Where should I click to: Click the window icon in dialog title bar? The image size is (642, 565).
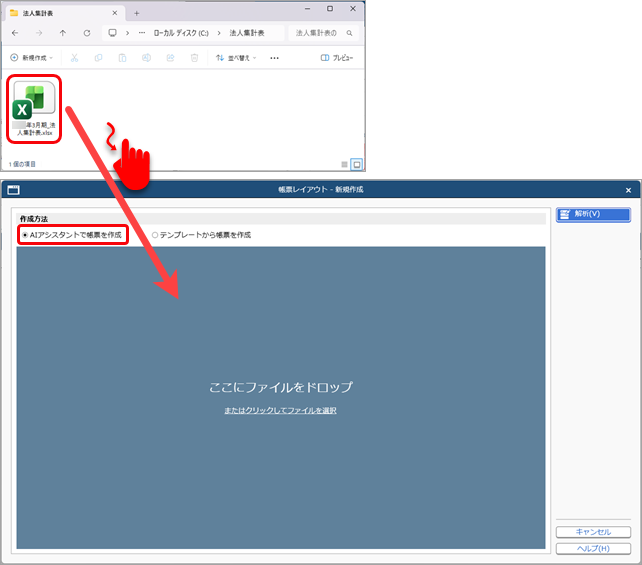click(14, 190)
